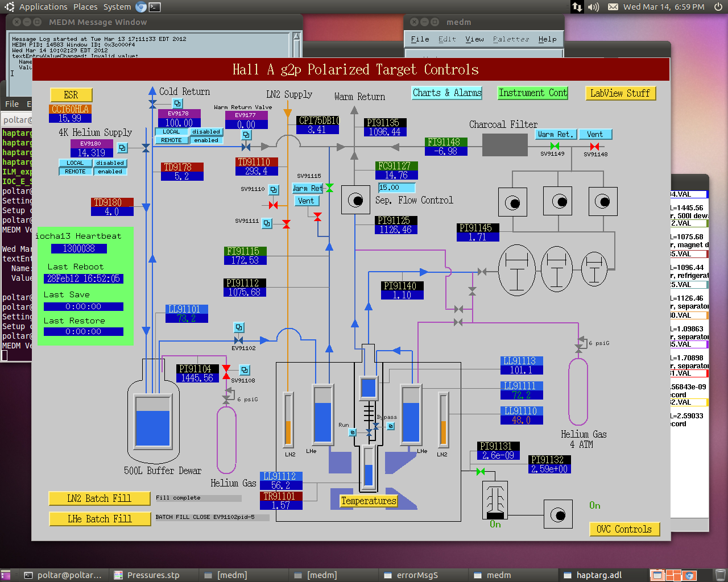Click red SV91111 valve symbol

click(286, 224)
